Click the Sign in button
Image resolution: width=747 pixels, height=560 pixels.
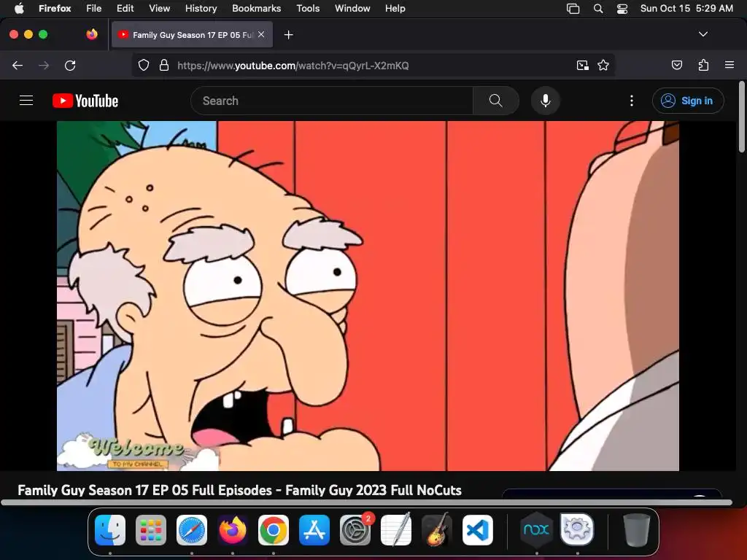[x=688, y=101]
